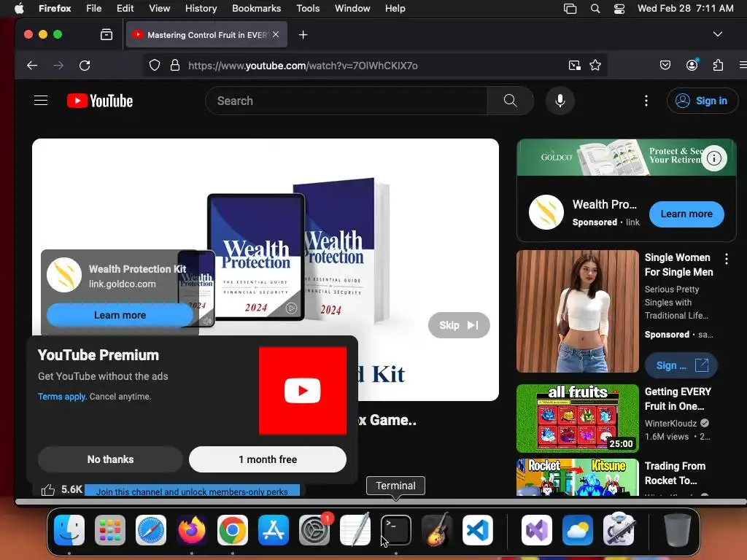The image size is (747, 560).
Task: Open Getting EVERY Fruit in One video thumbnail
Action: pyautogui.click(x=578, y=418)
